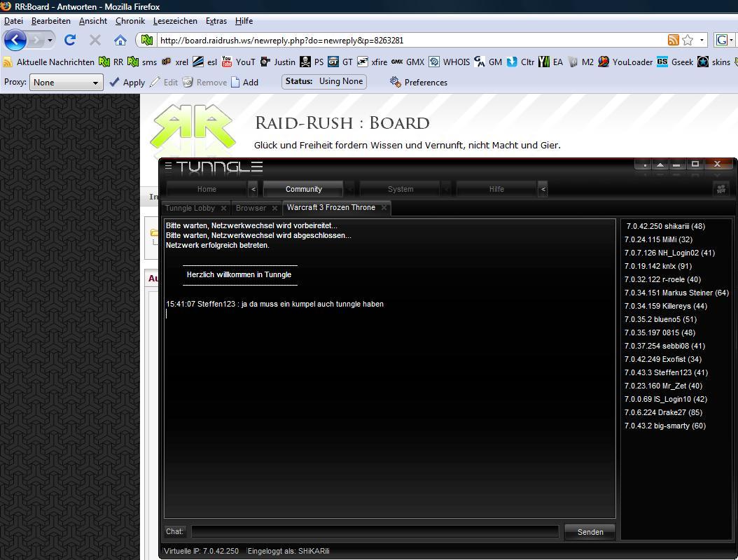Open the Chronik menu in Firefox
Screen dimensions: 738x560
click(130, 21)
